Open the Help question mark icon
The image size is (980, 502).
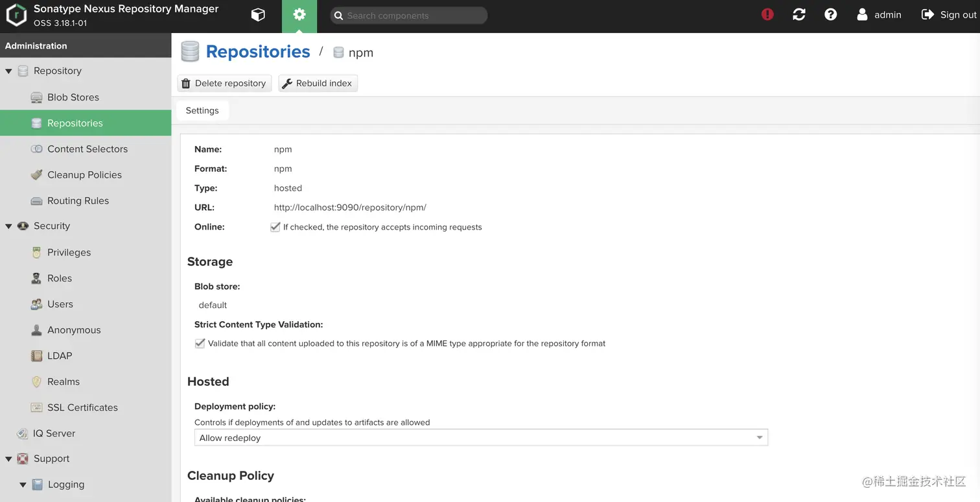point(830,15)
